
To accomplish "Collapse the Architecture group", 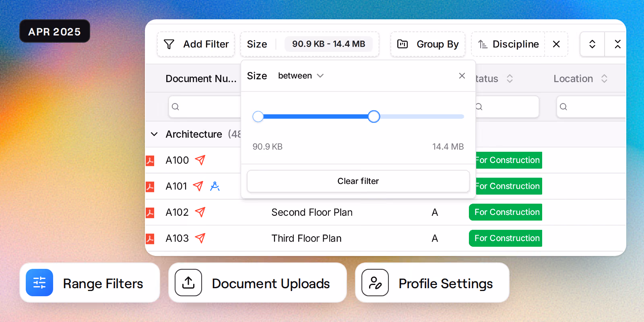I will pos(154,134).
